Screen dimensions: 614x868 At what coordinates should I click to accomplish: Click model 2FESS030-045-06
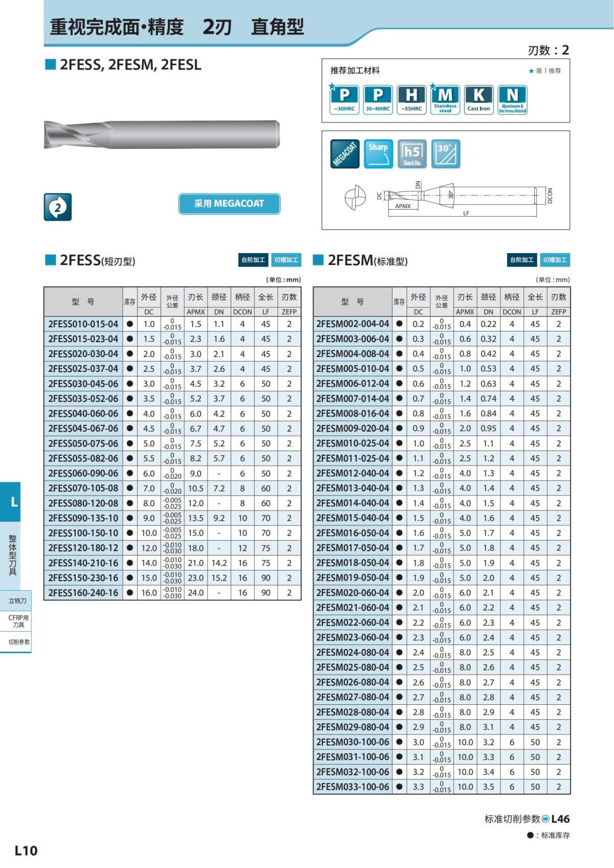point(83,384)
